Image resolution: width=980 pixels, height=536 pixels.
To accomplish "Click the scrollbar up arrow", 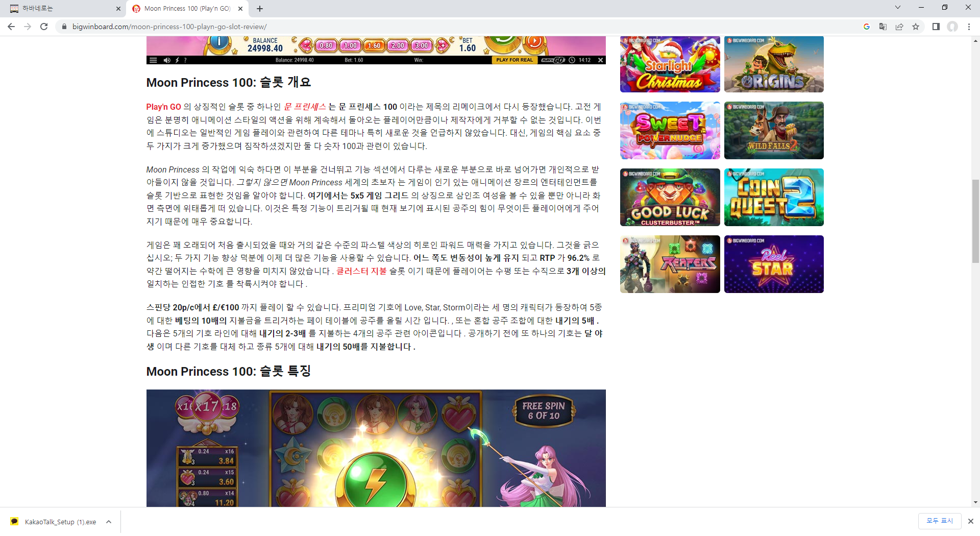I will [x=975, y=40].
